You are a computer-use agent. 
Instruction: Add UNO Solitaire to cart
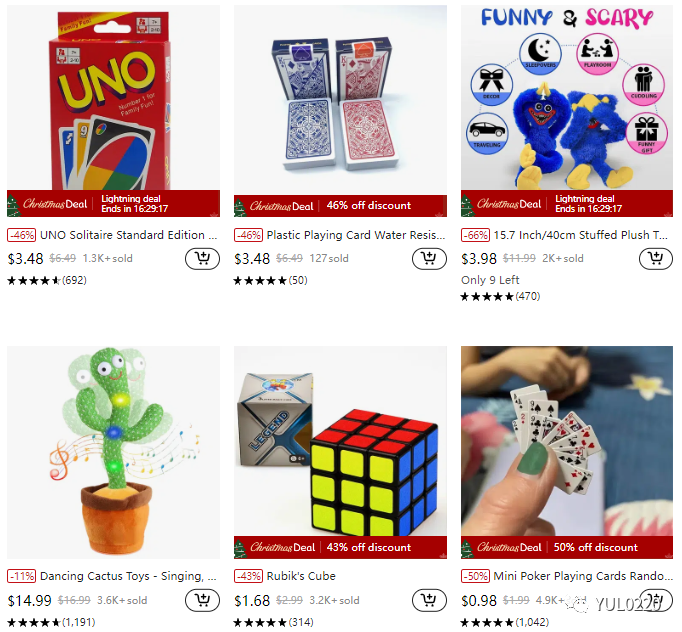[202, 259]
